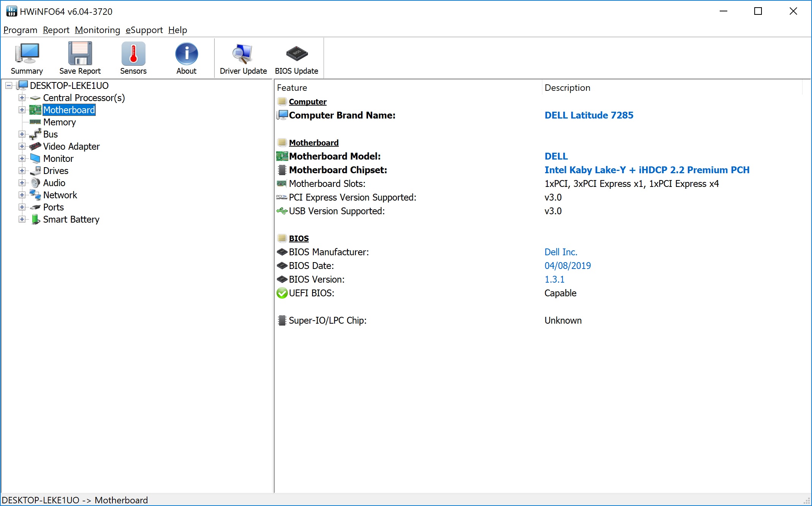Open the Program menu
Screen dimensions: 812x506
pyautogui.click(x=20, y=30)
